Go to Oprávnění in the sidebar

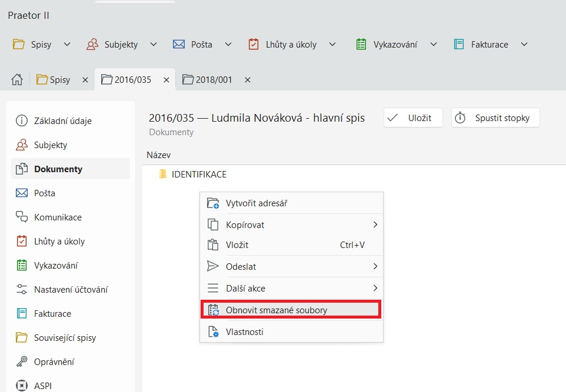[x=54, y=362]
